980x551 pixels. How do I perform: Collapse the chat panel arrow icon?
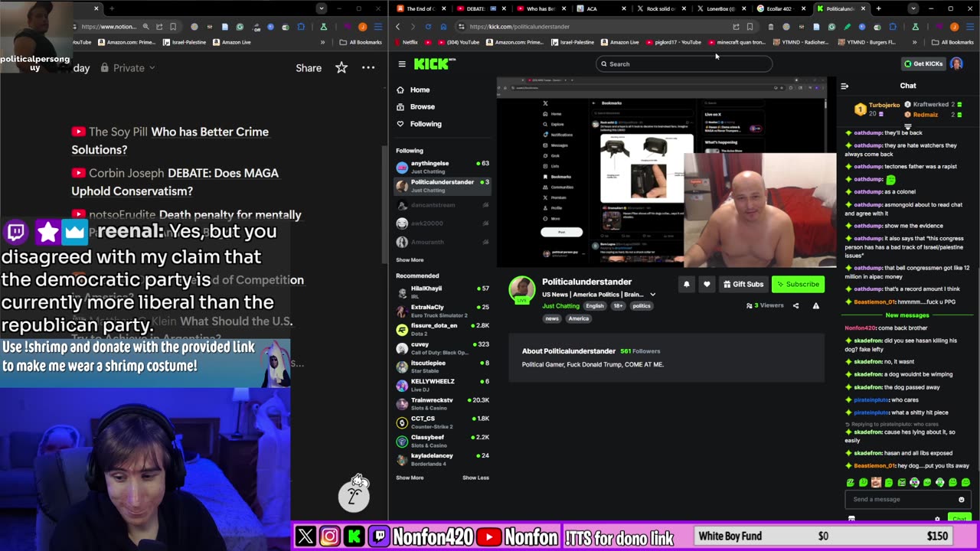(844, 86)
